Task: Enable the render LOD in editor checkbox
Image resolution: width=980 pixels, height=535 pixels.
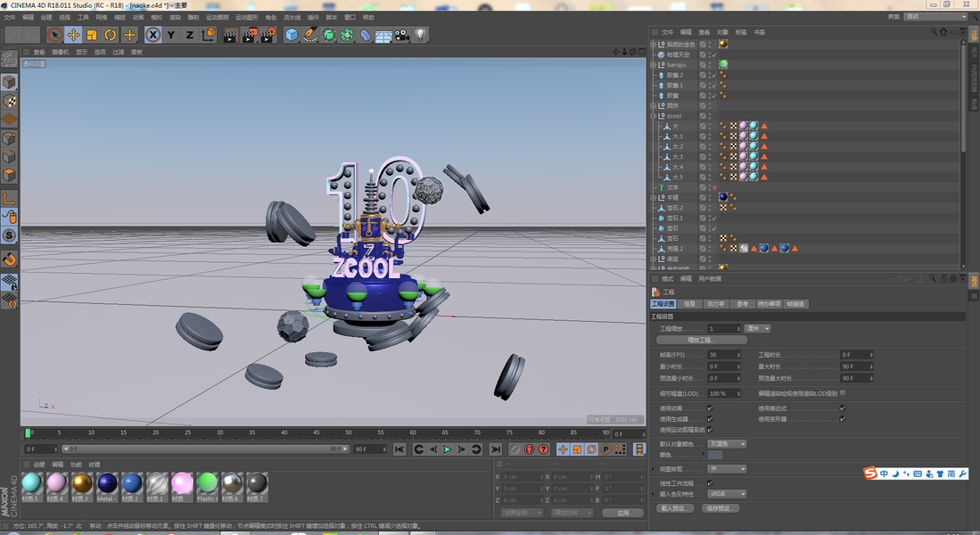Action: [843, 393]
